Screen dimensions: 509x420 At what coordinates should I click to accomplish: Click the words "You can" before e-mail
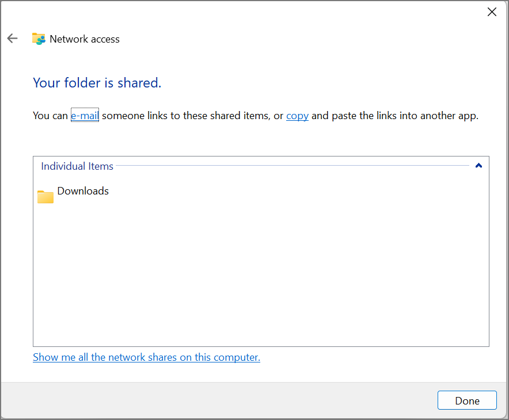click(50, 116)
